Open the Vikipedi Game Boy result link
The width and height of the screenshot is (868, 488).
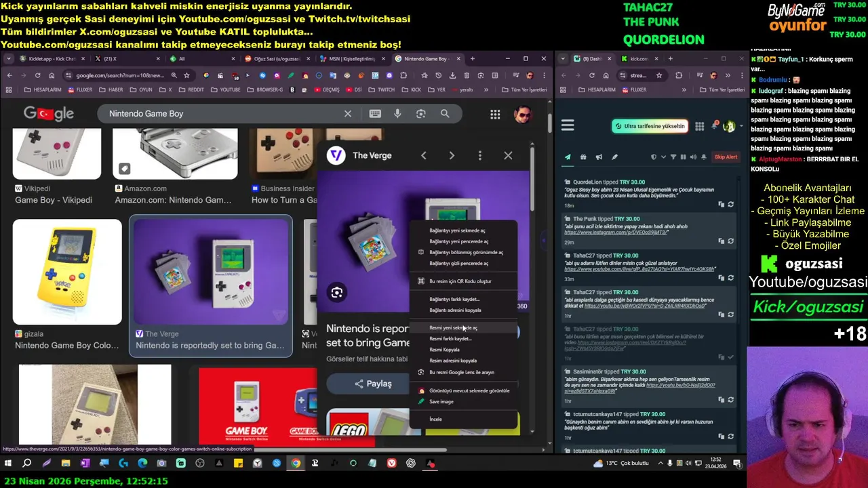[x=54, y=200]
